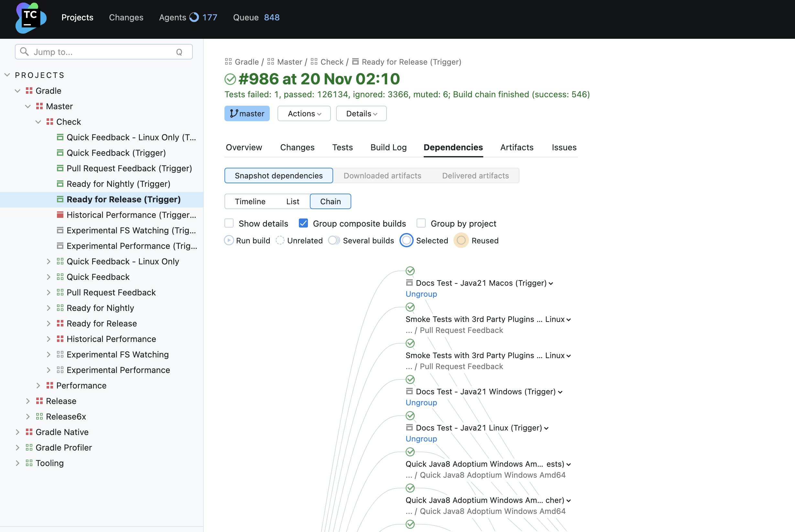The image size is (795, 532).
Task: Switch to the Artifacts tab
Action: pos(516,147)
